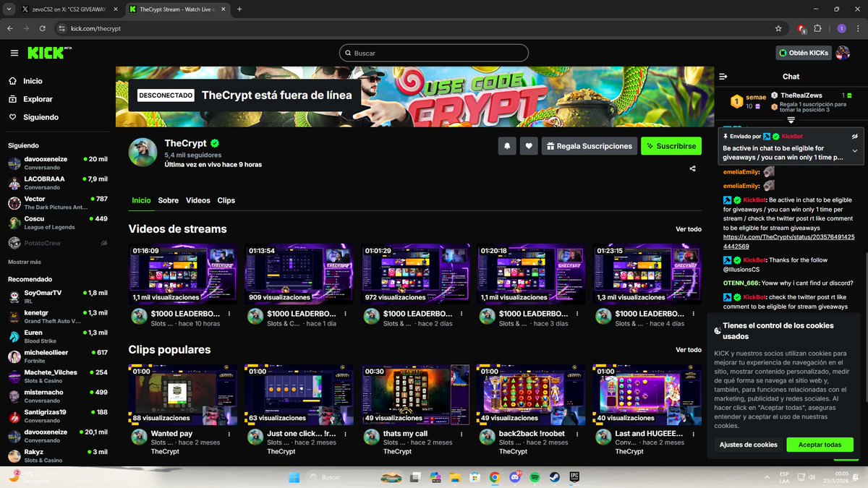Select the Inicio channel tab
This screenshot has width=868, height=488.
141,200
